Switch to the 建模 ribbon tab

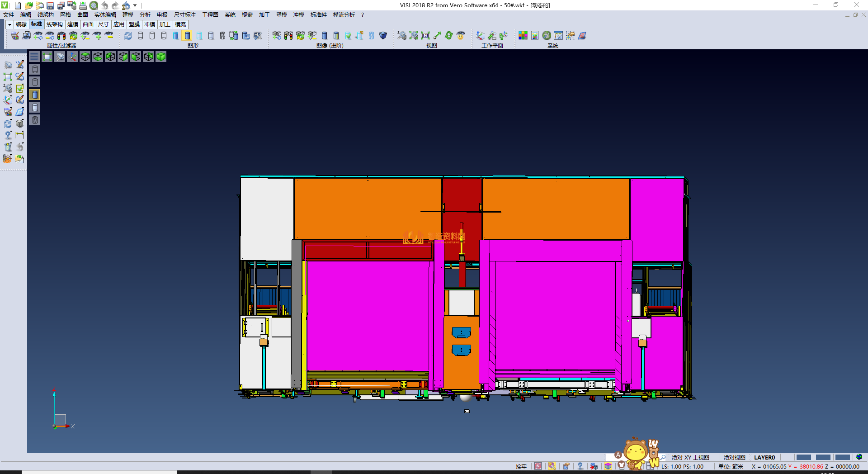click(x=73, y=24)
